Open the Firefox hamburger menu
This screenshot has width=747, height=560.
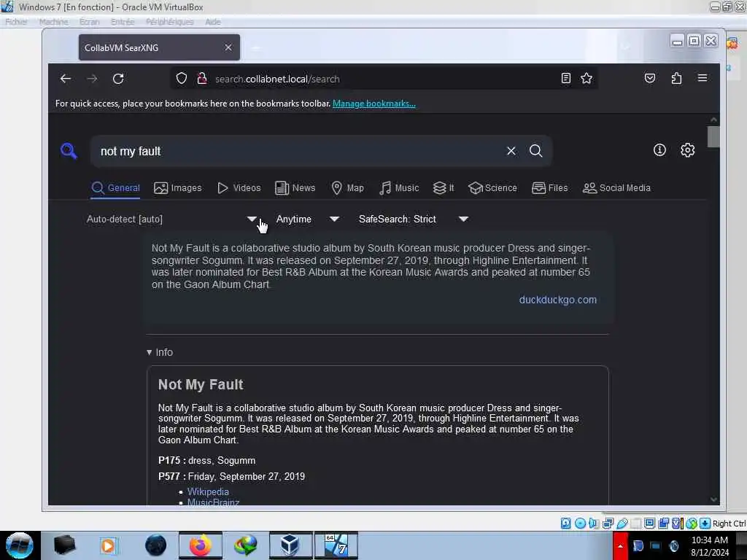point(703,78)
